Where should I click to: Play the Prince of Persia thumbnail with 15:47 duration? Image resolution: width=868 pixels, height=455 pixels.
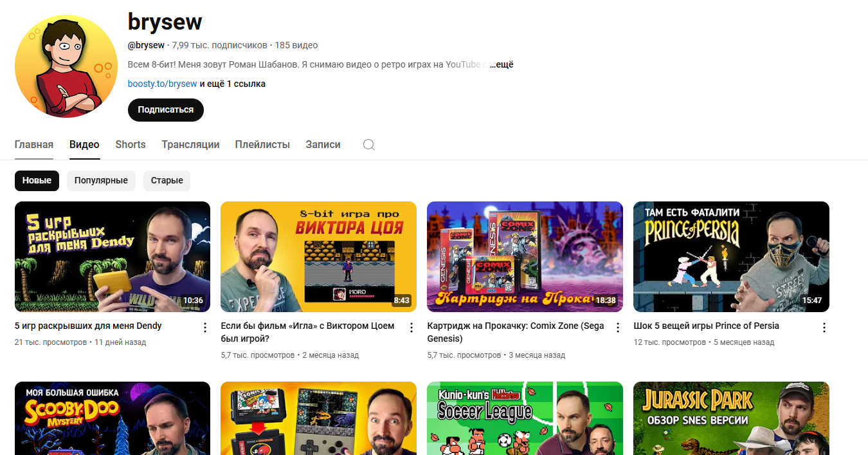pyautogui.click(x=731, y=257)
